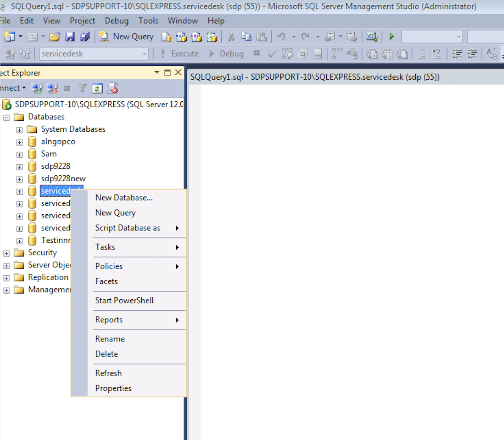Click the Refresh icon in Object Explorer toolbar
This screenshot has width=504, height=440.
coord(97,89)
